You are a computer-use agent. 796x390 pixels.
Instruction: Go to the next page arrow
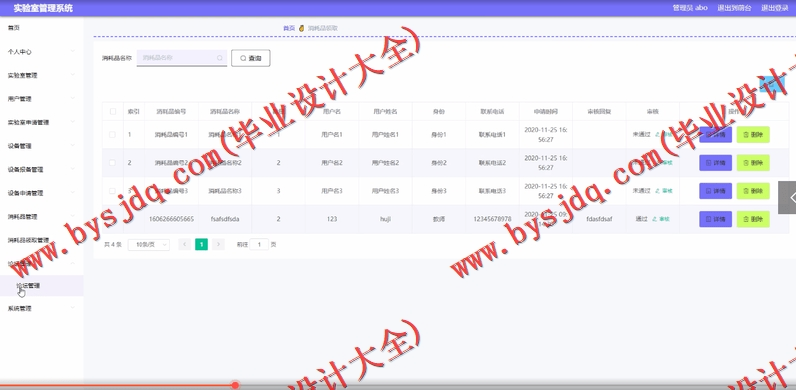click(x=218, y=244)
